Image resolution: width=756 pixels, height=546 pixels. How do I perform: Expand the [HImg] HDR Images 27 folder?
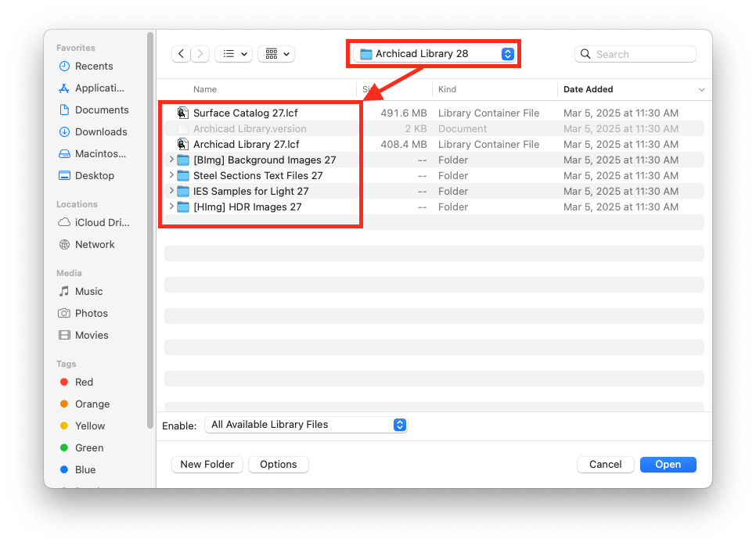[x=171, y=207]
